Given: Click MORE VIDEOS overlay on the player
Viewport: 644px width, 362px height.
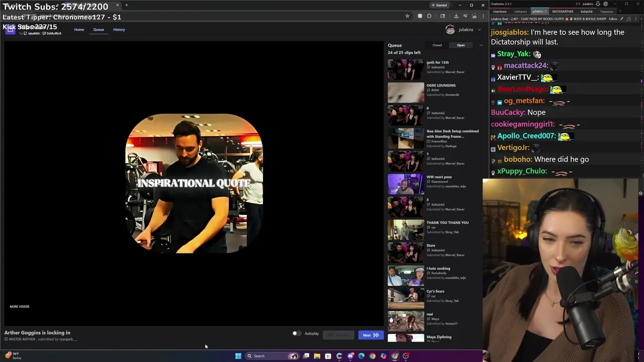Looking at the screenshot, I should pos(20,307).
